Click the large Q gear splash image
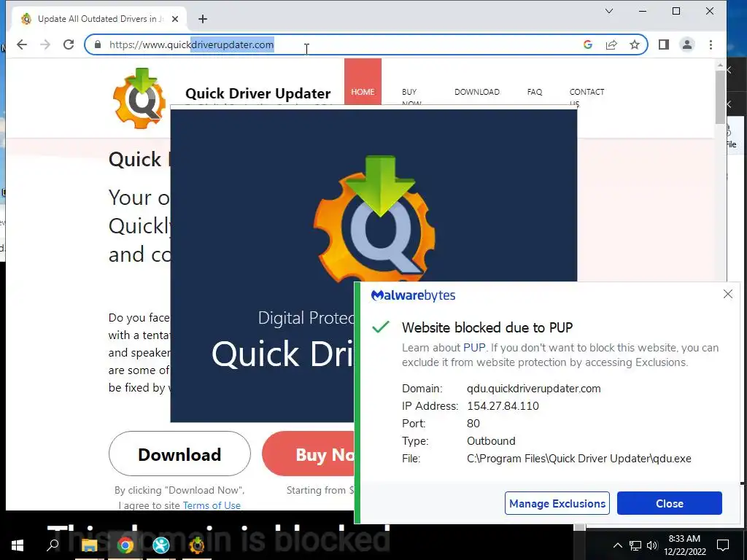The width and height of the screenshot is (747, 560). click(x=374, y=220)
